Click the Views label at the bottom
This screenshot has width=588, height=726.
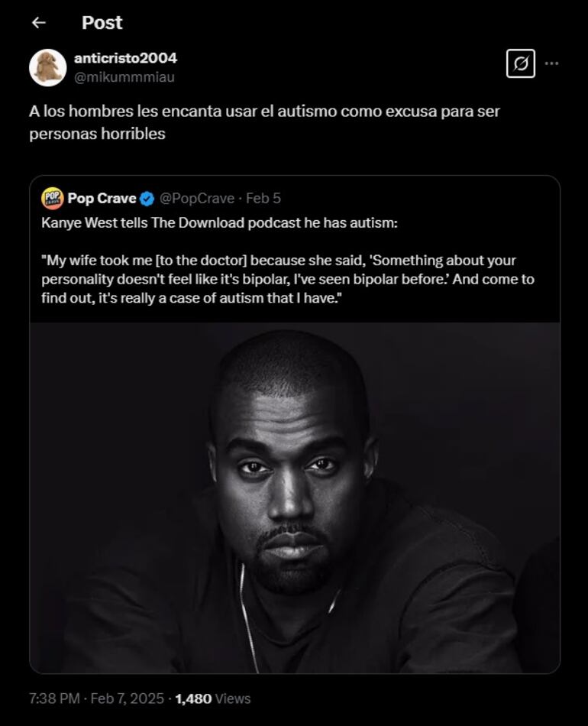point(233,698)
